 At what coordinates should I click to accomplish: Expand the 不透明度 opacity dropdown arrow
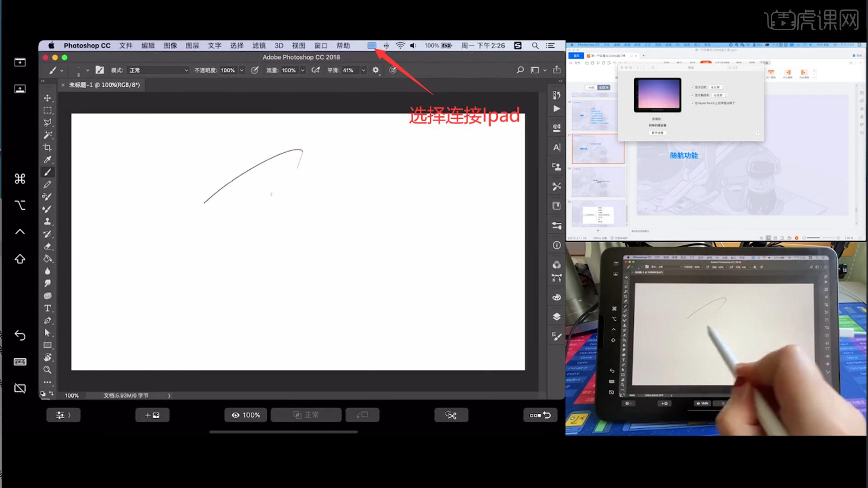242,70
